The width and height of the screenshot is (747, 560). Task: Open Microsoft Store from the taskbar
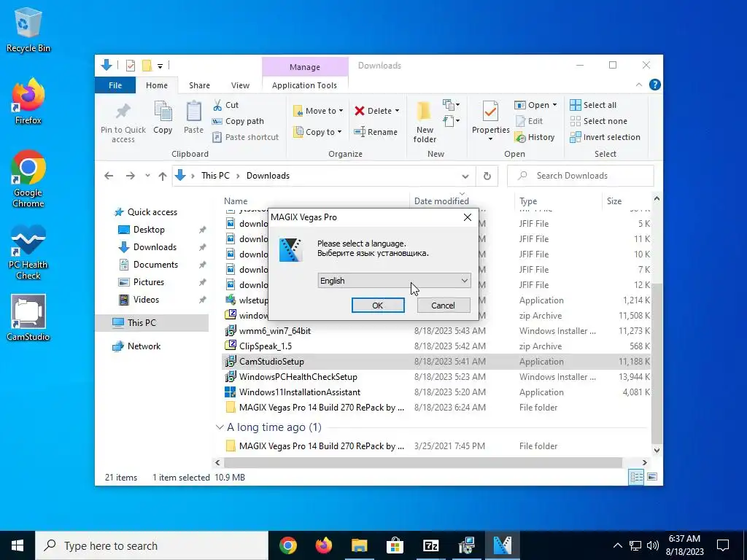(x=395, y=545)
